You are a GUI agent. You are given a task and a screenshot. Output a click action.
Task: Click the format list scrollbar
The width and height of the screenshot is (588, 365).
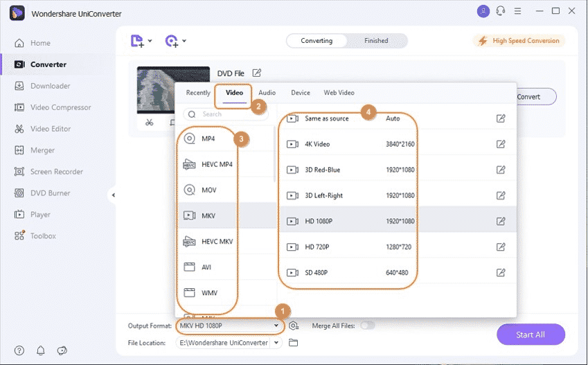[x=274, y=154]
